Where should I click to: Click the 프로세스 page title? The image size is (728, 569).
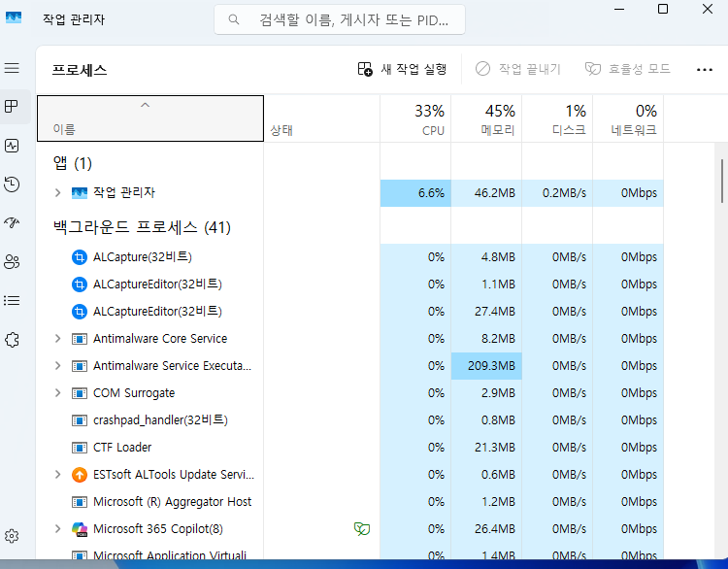point(80,70)
